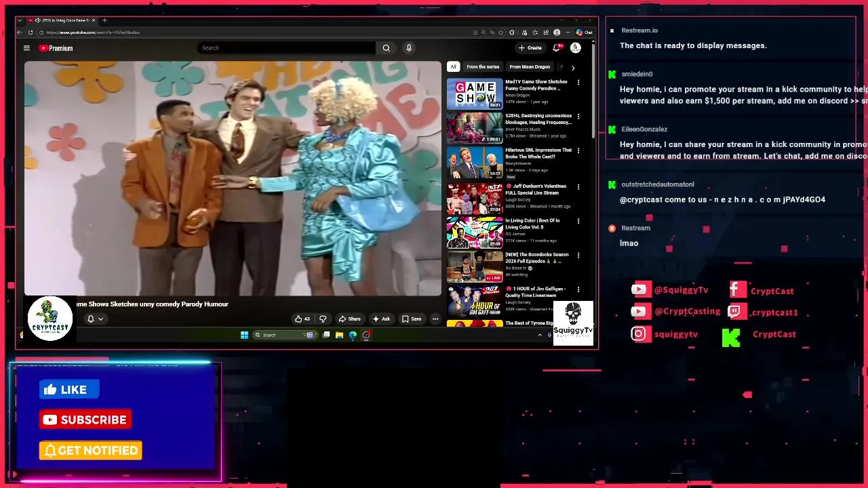This screenshot has width=868, height=488.
Task: Open options for 1 HOUR of Jim Gaffigan
Action: [x=578, y=289]
